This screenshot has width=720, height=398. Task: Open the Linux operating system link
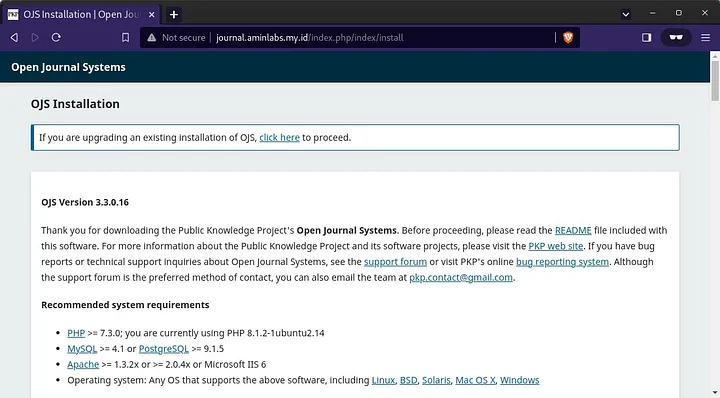(383, 380)
